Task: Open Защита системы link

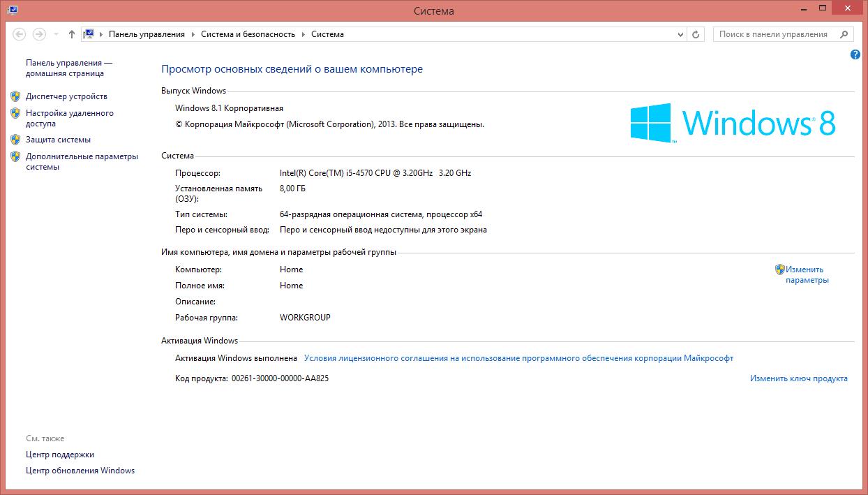Action: click(58, 140)
